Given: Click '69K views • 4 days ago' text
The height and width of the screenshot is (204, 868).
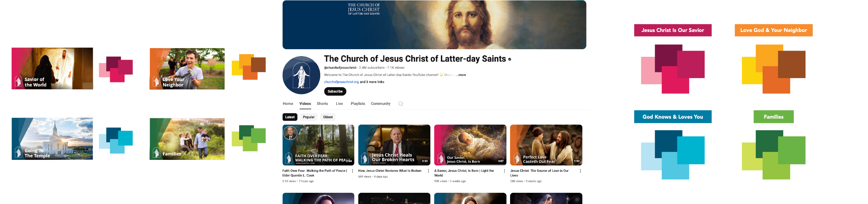Looking at the screenshot, I should coord(373,177).
